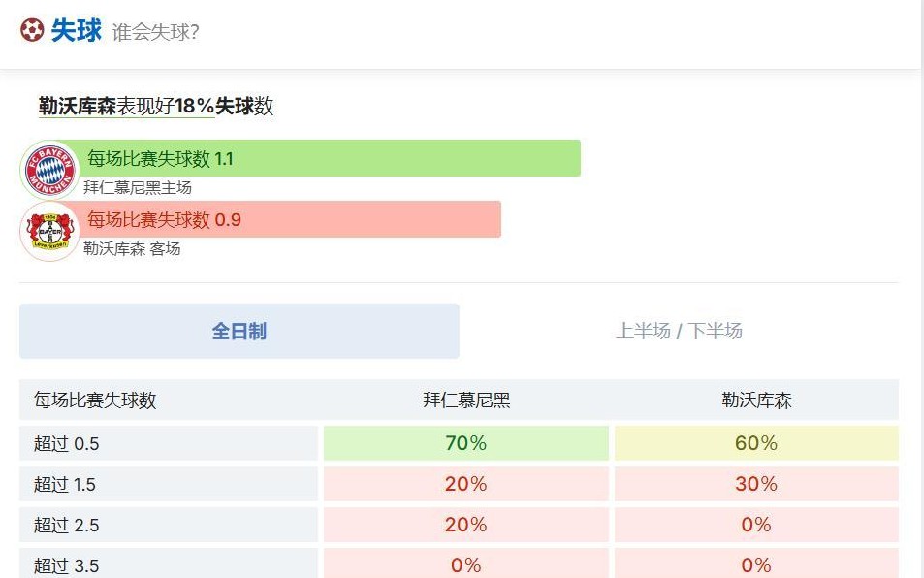Click the green 每场比赛失球数 1.1 bar
This screenshot has height=578, width=924.
click(330, 158)
